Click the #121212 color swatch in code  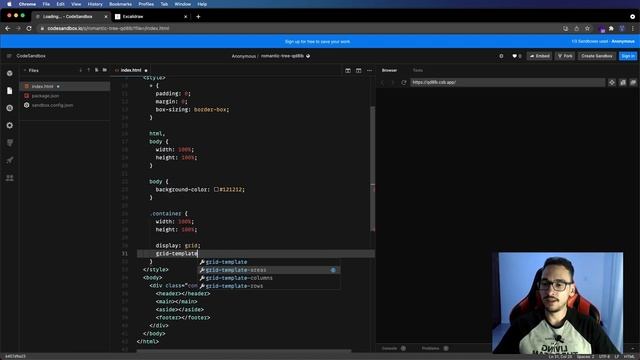point(216,189)
